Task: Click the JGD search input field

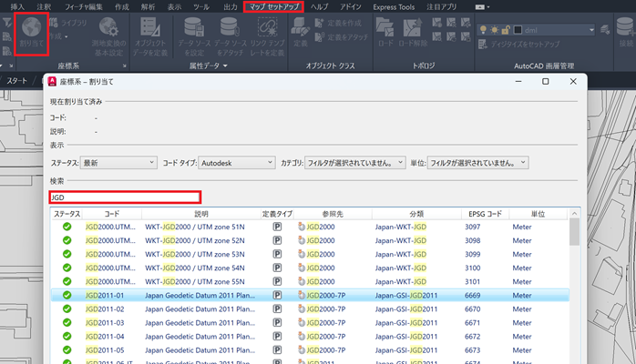Action: coord(125,197)
